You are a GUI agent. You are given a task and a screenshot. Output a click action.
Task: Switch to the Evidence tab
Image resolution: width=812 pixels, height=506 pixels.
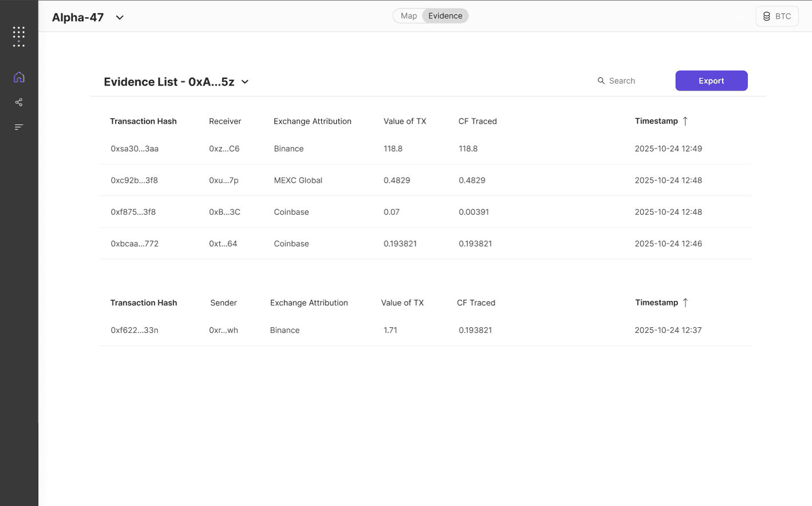pyautogui.click(x=446, y=16)
